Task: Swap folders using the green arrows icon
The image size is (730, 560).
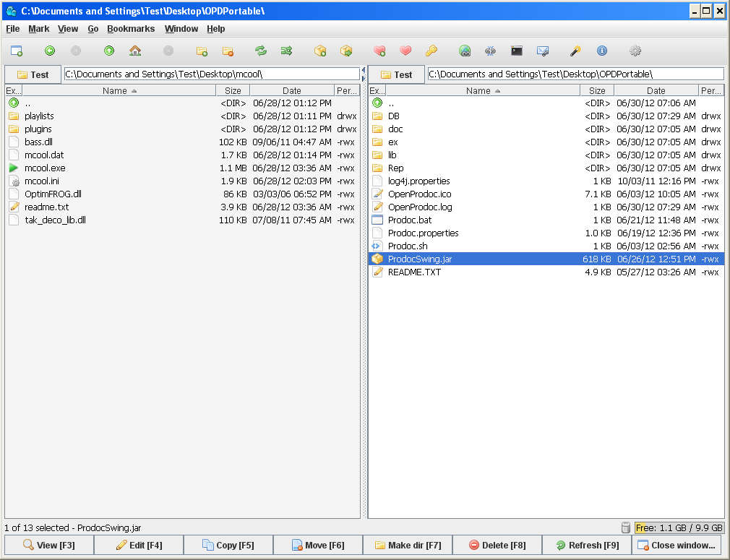Action: click(x=261, y=51)
